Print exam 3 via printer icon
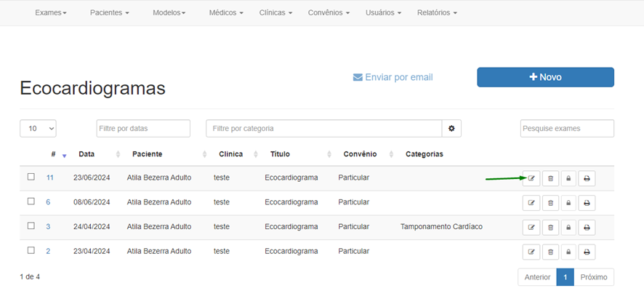This screenshot has width=644, height=299. click(x=587, y=228)
